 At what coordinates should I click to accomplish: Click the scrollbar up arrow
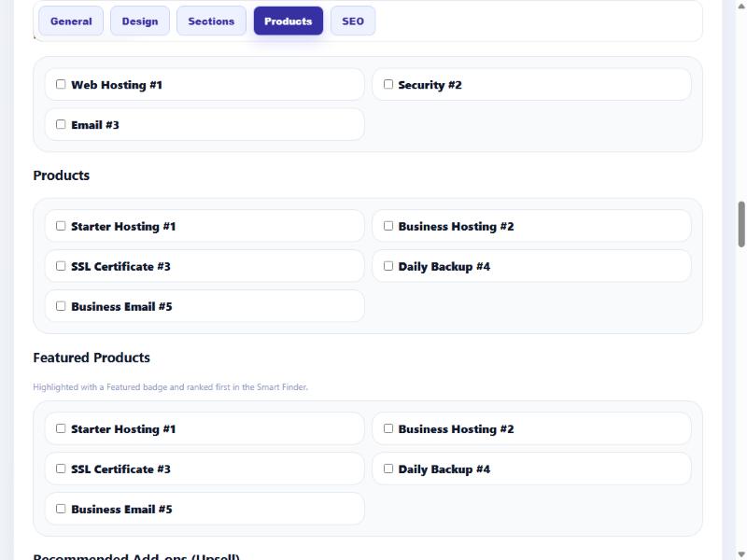click(x=741, y=6)
